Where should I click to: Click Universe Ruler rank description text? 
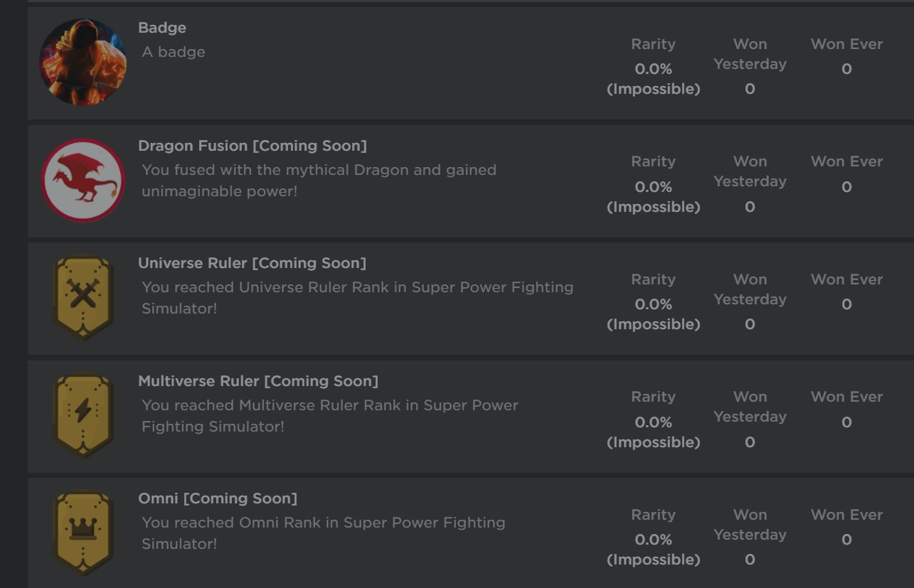357,298
